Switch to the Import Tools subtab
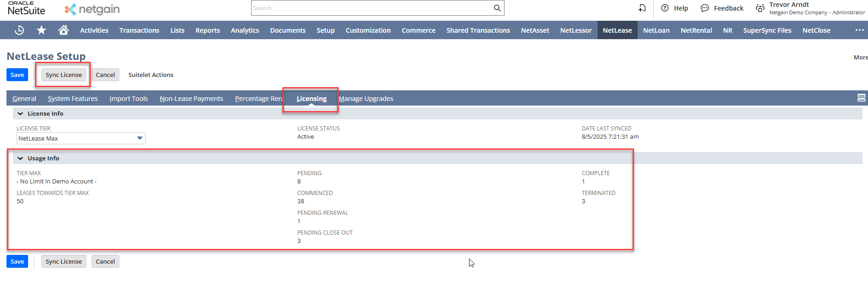The height and width of the screenshot is (295, 868). click(129, 99)
